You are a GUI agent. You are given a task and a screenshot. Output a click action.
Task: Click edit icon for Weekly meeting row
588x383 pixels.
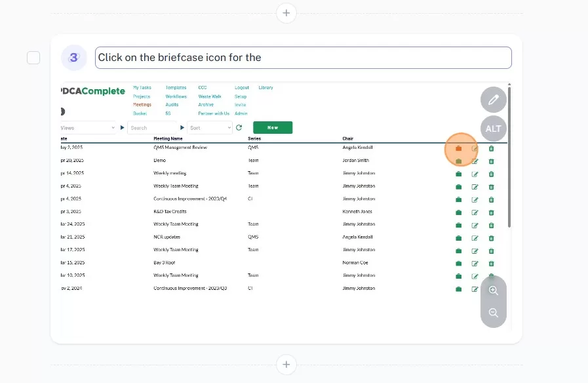(x=475, y=174)
